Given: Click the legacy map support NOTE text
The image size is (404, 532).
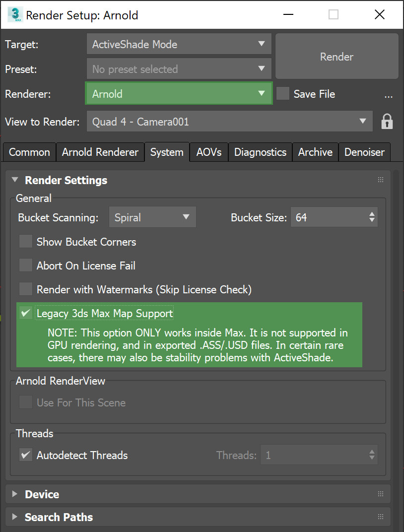Looking at the screenshot, I should click(x=198, y=345).
